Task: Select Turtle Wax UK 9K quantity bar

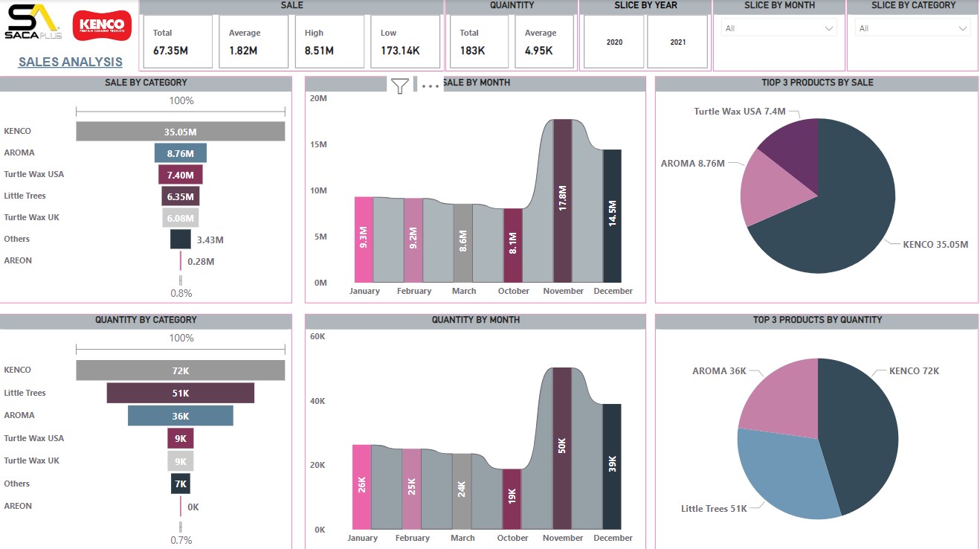Action: click(x=181, y=461)
